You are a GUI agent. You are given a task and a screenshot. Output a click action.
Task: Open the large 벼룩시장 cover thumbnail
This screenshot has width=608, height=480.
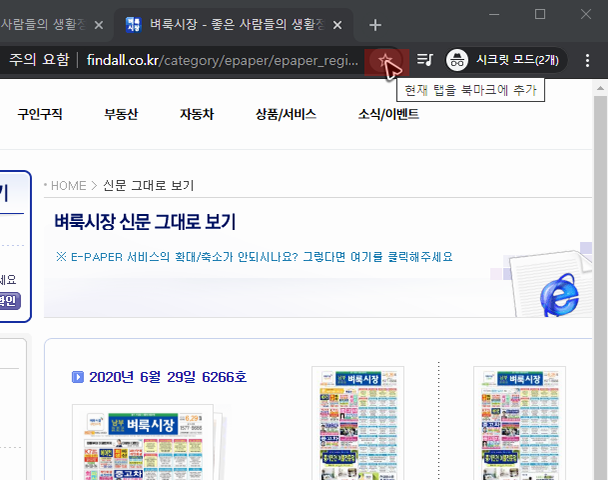tap(143, 442)
